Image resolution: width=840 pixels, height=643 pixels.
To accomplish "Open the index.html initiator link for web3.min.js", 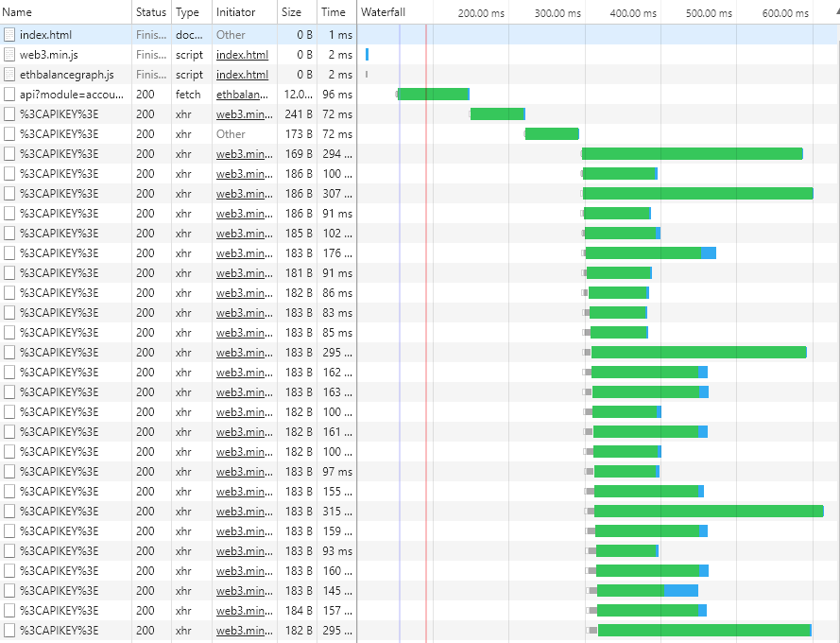I will click(x=242, y=55).
